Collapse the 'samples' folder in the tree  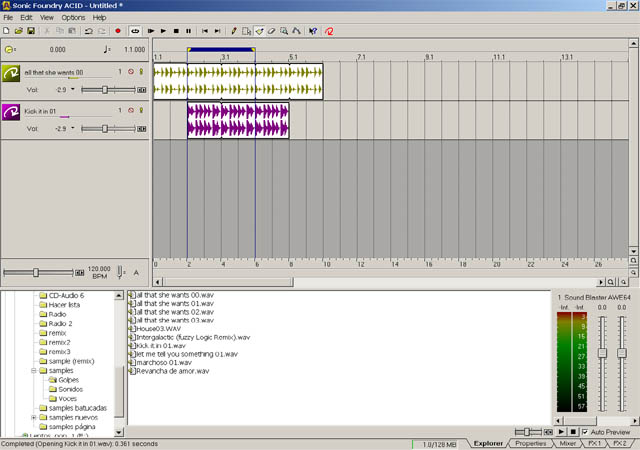(x=34, y=371)
